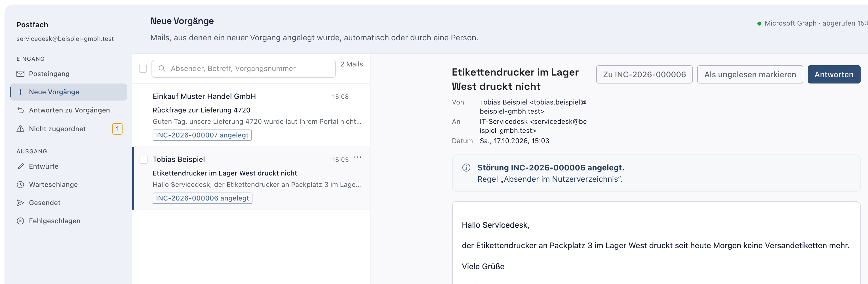Click the IT-Servicedesk recipient address
Image resolution: width=868 pixels, height=284 pixels.
[533, 126]
